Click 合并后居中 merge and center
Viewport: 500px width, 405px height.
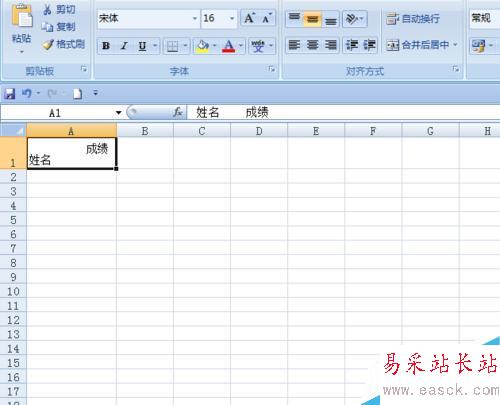pos(417,45)
